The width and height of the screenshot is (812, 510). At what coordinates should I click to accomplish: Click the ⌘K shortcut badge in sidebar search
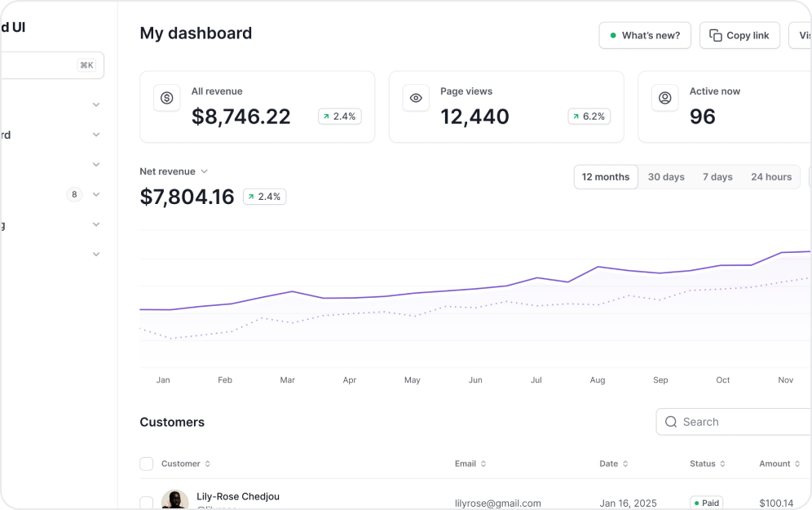[x=86, y=65]
